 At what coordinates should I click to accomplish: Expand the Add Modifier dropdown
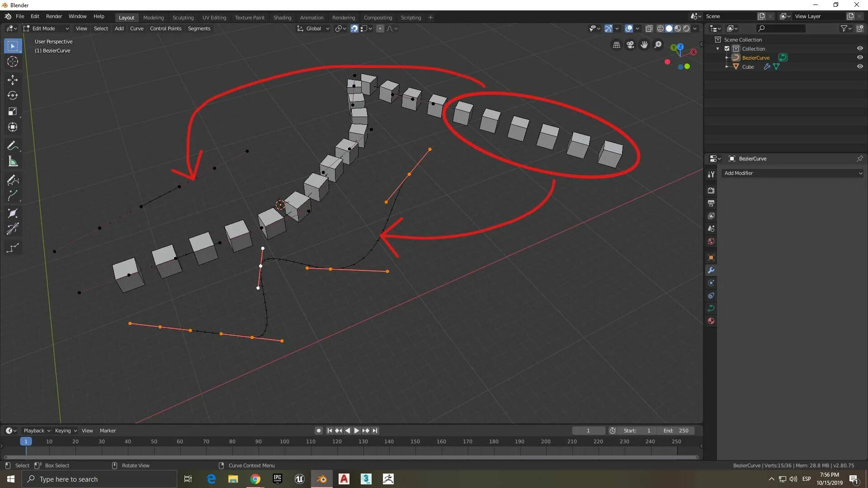(x=793, y=173)
